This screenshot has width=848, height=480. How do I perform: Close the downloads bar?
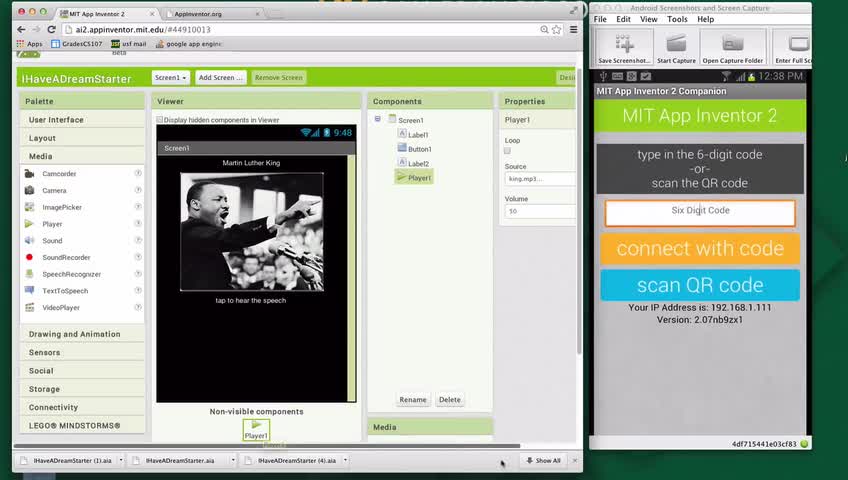pos(575,461)
